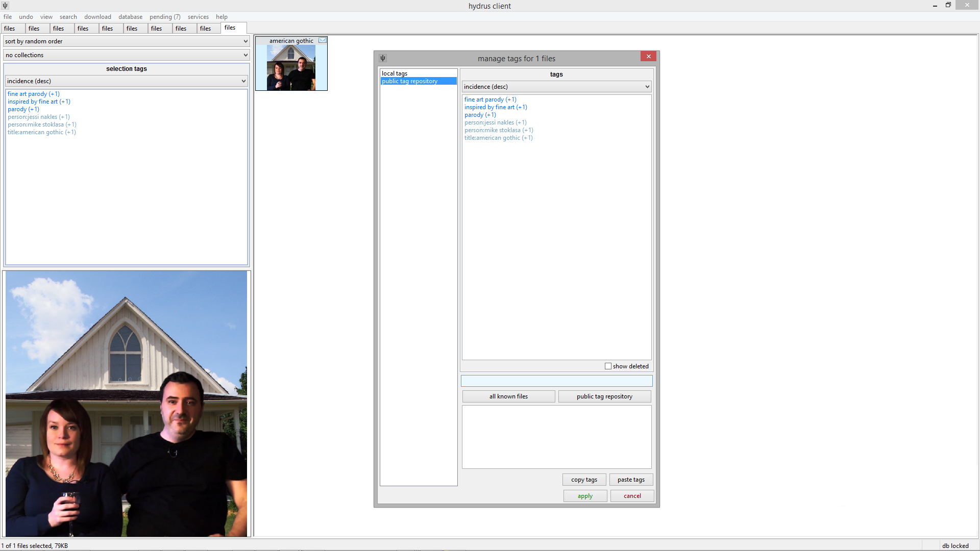Expand incidence desc dropdown in manage tags
980x551 pixels.
[646, 86]
